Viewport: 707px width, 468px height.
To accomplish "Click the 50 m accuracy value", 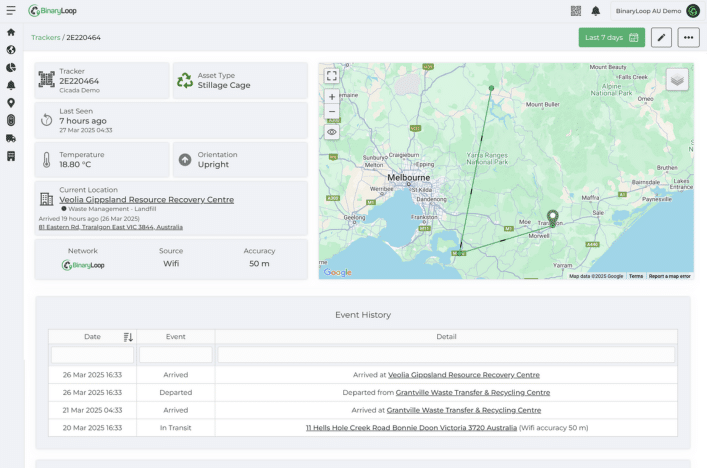I will 259,263.
